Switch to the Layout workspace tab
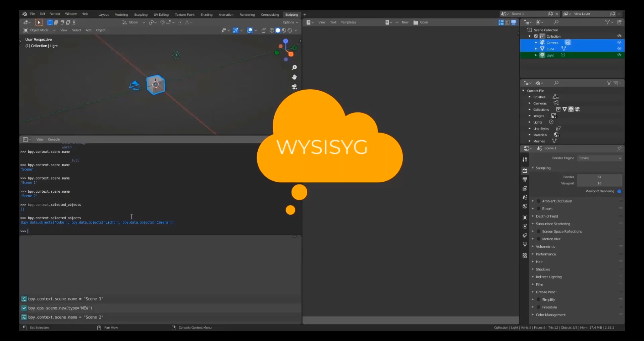644x341 pixels. (x=103, y=15)
